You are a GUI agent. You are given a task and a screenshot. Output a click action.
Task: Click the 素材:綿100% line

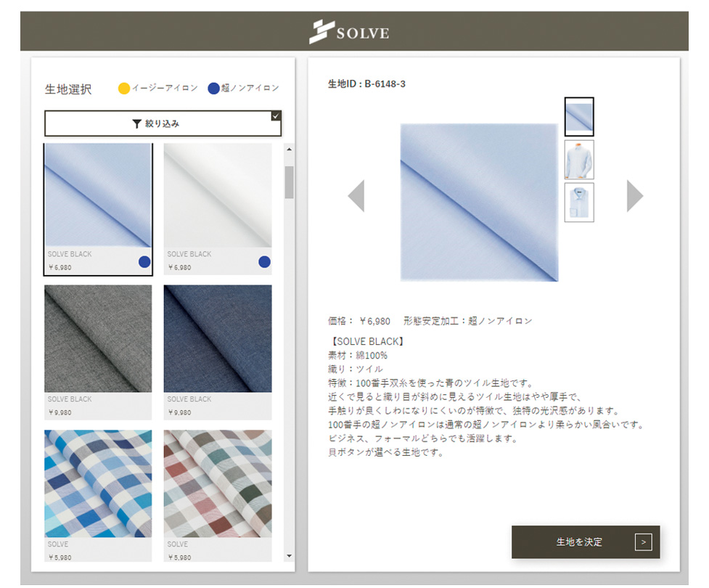pos(358,356)
